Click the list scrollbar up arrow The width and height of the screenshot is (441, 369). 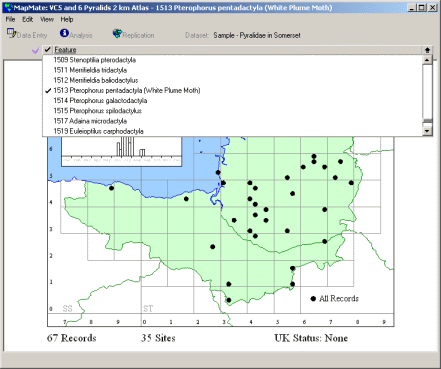(427, 60)
